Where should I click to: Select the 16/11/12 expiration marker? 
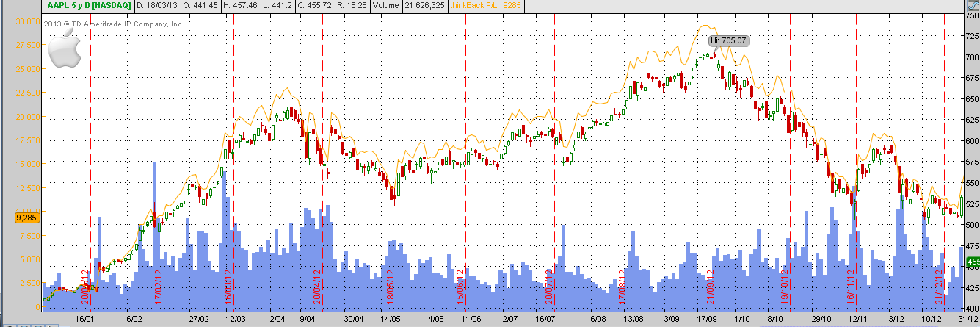point(851,288)
